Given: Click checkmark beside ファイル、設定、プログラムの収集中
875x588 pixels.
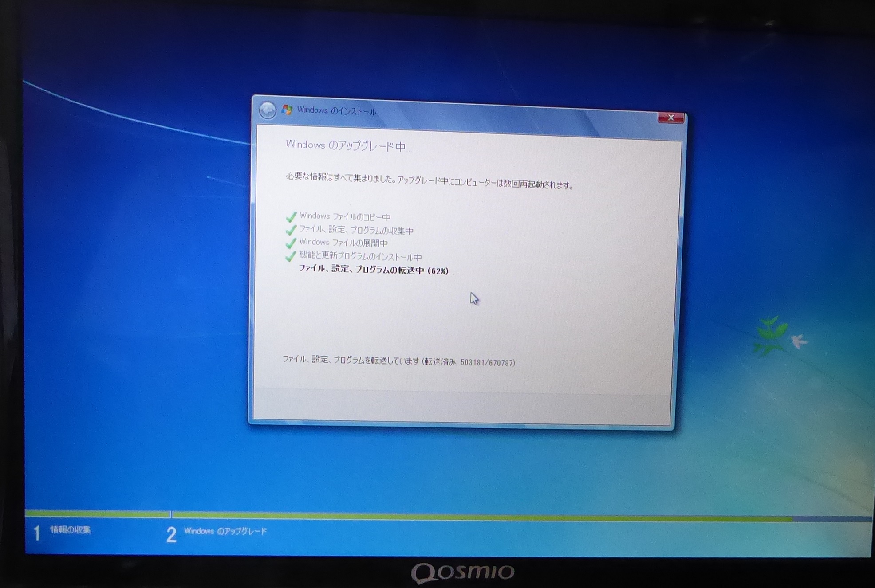Looking at the screenshot, I should tap(291, 230).
